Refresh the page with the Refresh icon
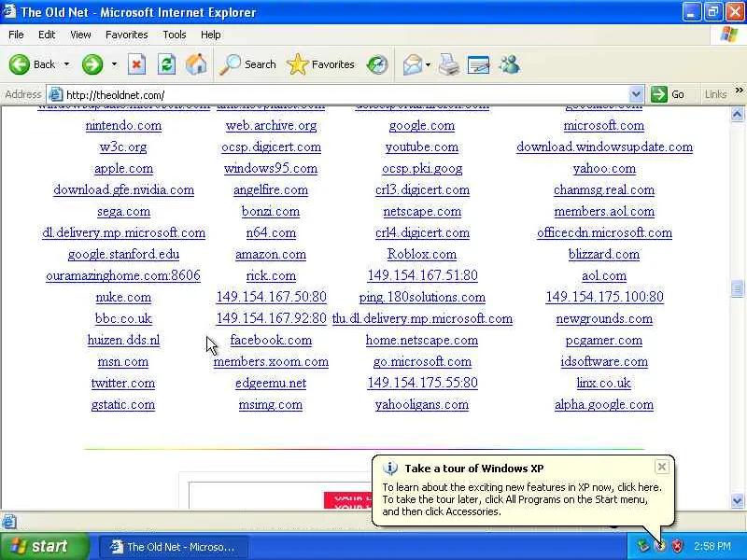 click(x=166, y=64)
